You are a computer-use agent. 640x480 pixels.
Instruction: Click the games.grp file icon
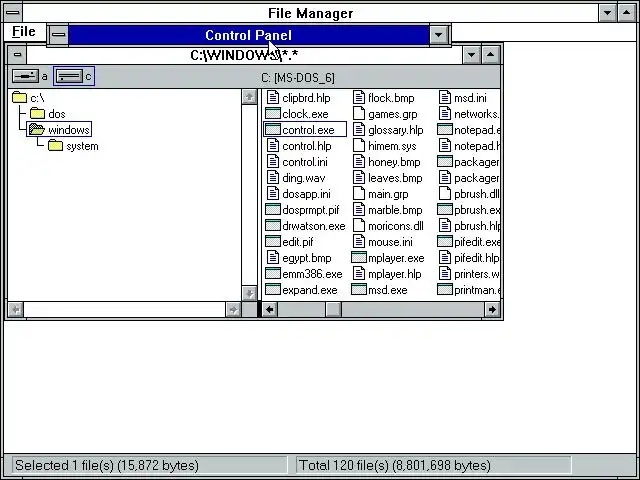tap(359, 114)
